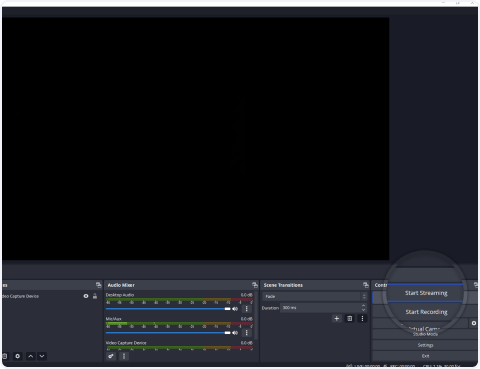Viewport: 480px width, 369px height.
Task: Toggle lock on Video Capture Device source
Action: click(x=95, y=296)
